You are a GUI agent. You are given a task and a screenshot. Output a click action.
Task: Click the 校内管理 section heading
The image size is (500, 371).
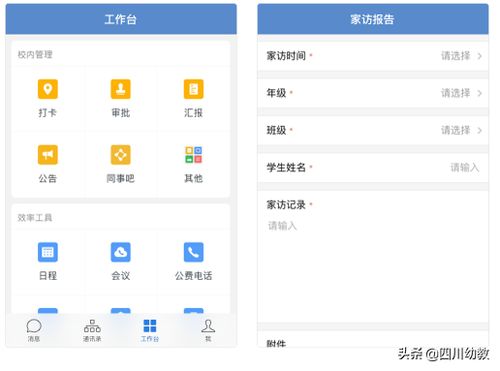coord(35,54)
